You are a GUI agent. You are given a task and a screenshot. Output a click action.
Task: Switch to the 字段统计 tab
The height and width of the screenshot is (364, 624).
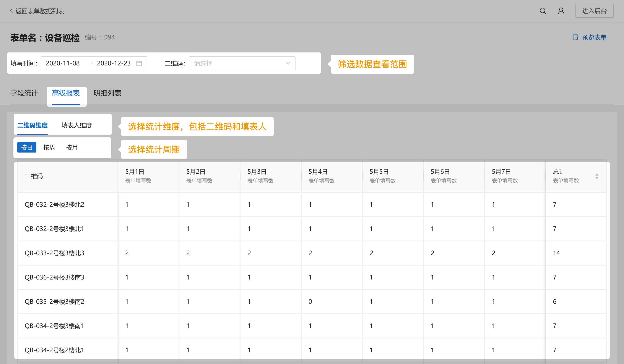coord(24,93)
